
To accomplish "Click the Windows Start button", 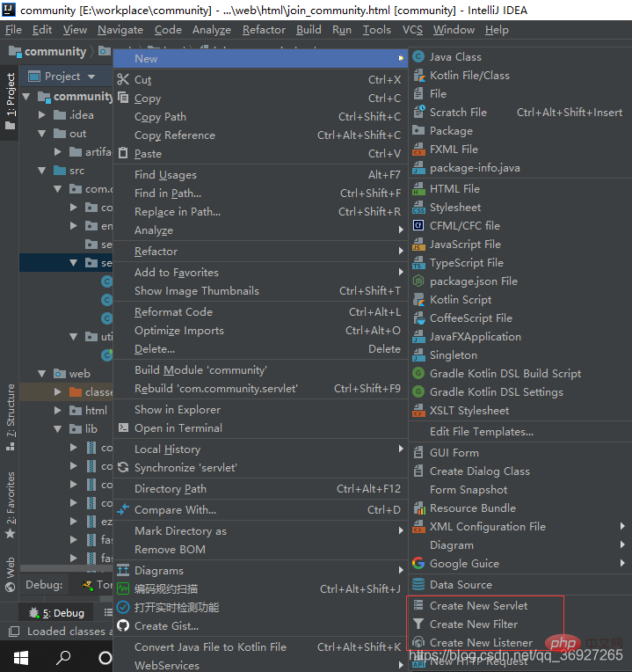I will (x=20, y=657).
